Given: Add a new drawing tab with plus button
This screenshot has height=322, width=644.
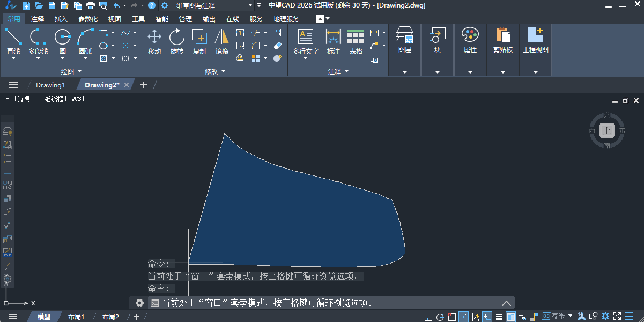Looking at the screenshot, I should click(x=143, y=85).
